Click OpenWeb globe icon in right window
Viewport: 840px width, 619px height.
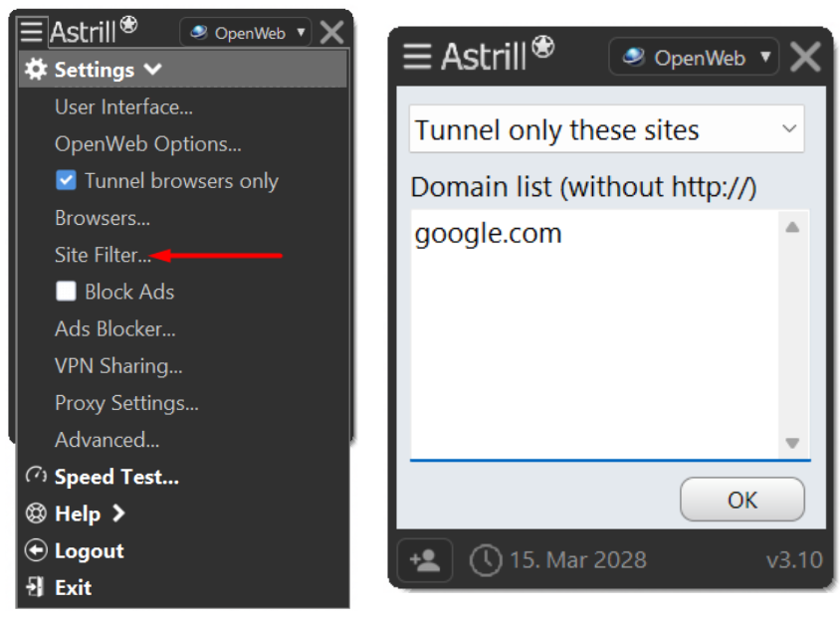pos(634,57)
